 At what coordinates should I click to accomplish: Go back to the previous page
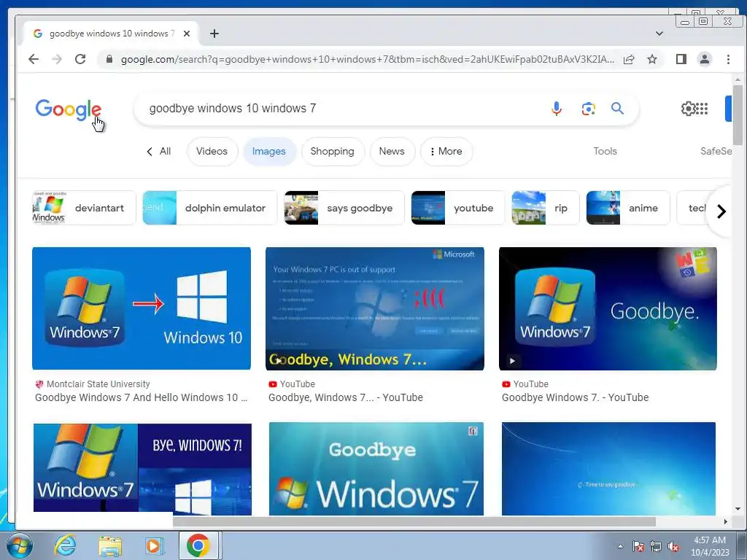(x=34, y=59)
